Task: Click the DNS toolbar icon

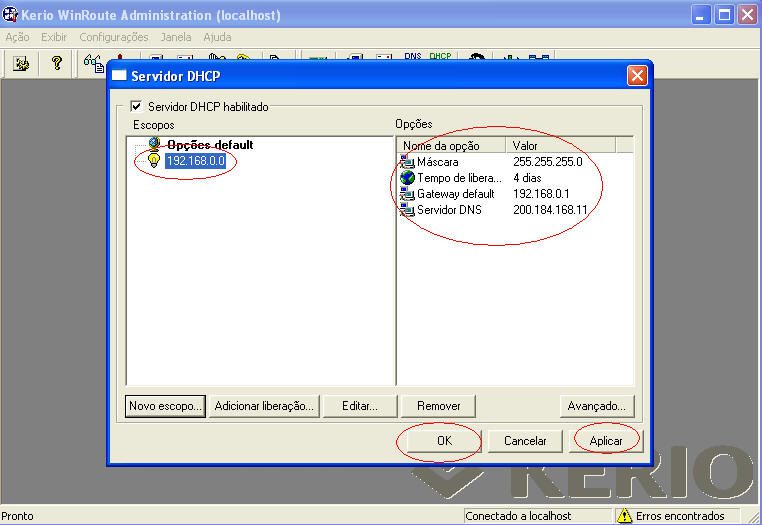Action: pyautogui.click(x=413, y=57)
